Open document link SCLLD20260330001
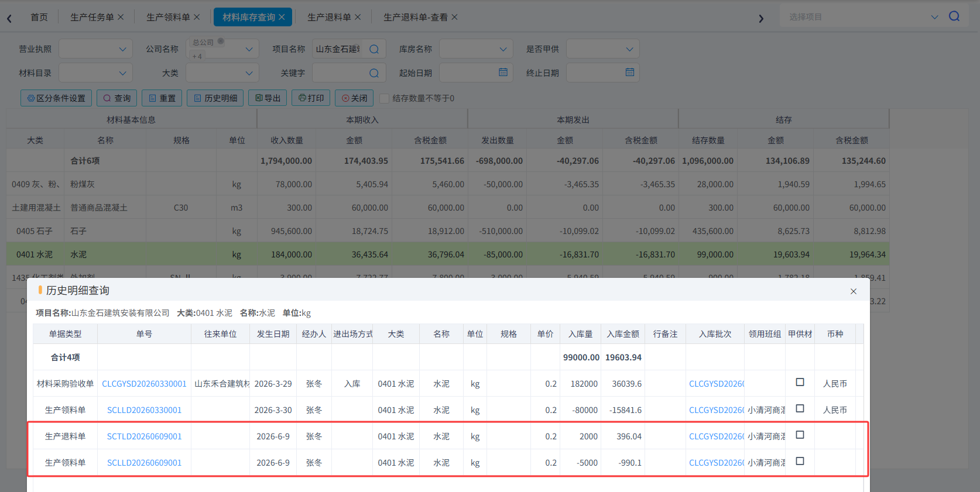 [144, 410]
